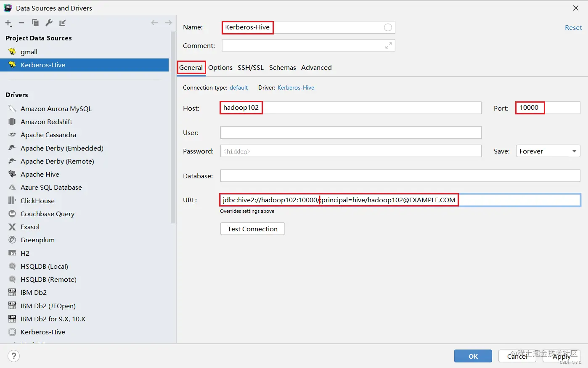Image resolution: width=588 pixels, height=368 pixels.
Task: Click the HSQLDB (Local) driver icon
Action: pos(12,266)
